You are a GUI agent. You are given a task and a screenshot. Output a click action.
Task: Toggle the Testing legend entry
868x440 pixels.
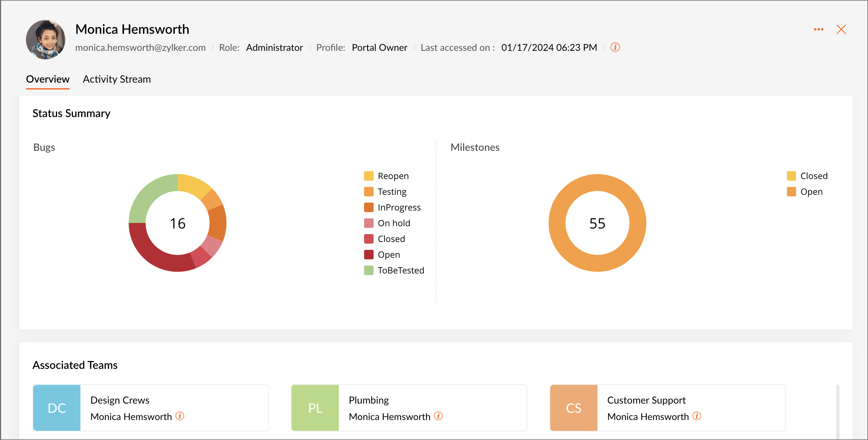click(x=392, y=191)
